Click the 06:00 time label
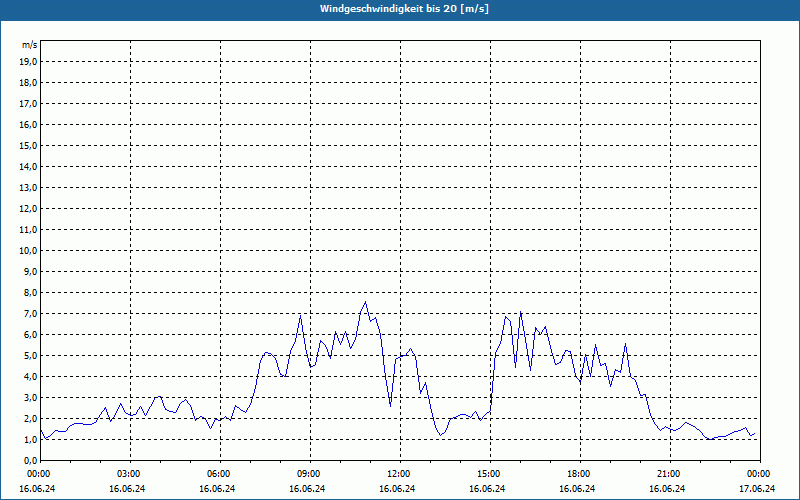 [220, 474]
